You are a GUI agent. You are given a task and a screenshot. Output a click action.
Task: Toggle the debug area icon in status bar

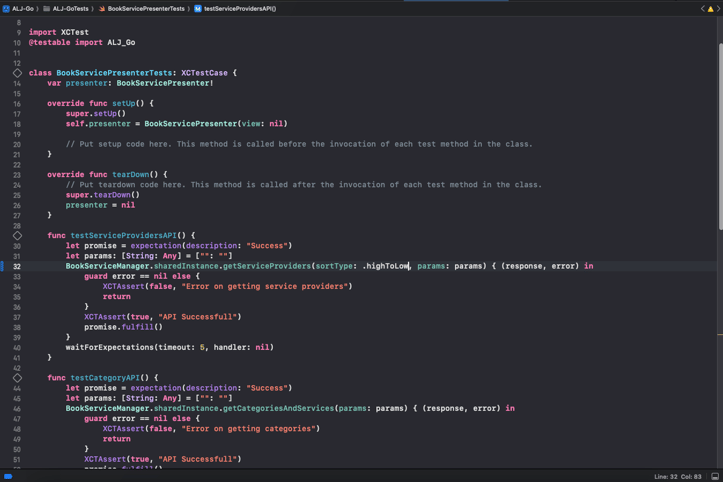[715, 476]
